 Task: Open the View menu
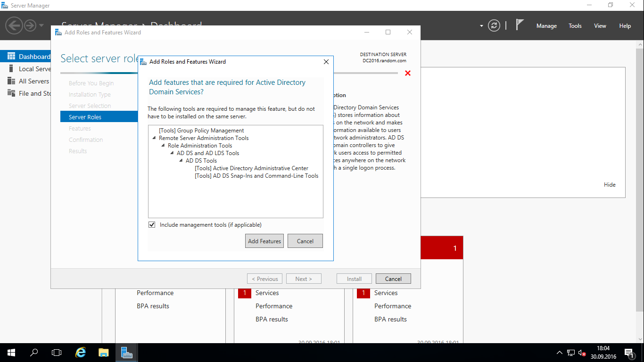click(600, 26)
